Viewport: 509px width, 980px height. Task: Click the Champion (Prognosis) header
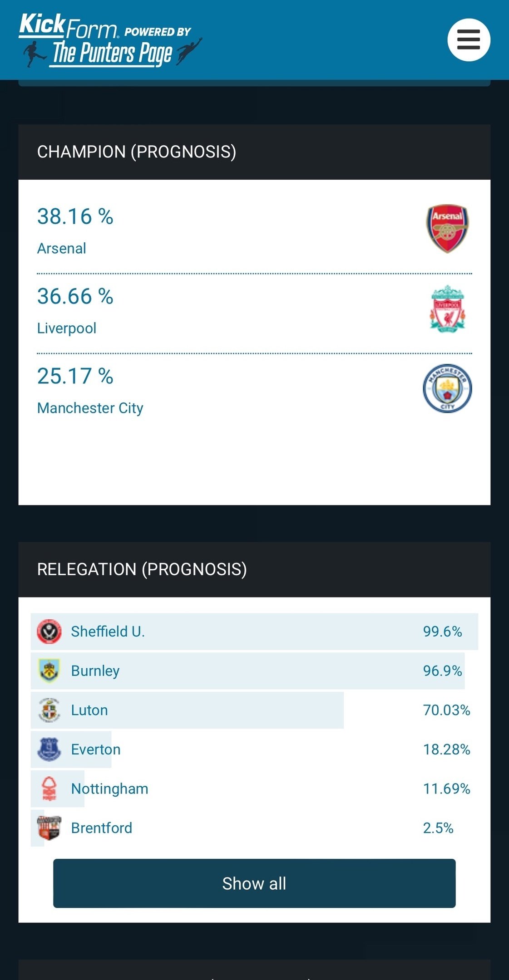137,152
